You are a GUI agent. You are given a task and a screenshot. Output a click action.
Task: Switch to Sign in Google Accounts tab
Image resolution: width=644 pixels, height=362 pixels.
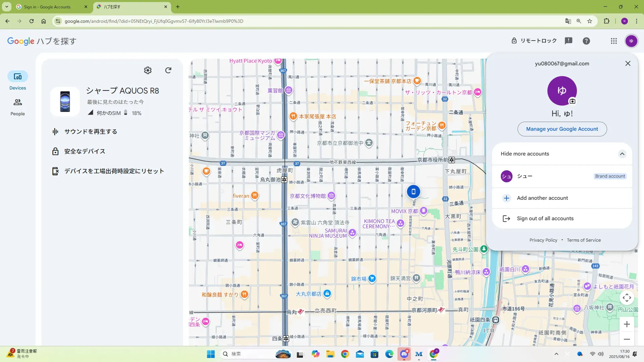[x=47, y=7]
